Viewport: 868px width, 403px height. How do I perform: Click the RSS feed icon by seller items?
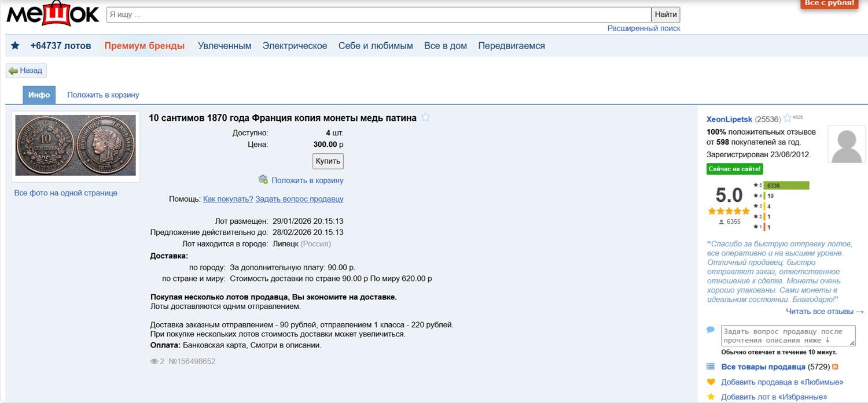pyautogui.click(x=835, y=367)
